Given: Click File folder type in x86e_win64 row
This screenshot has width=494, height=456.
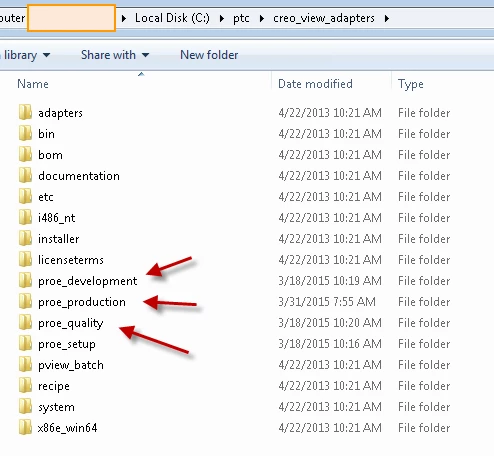Looking at the screenshot, I should click(424, 428).
